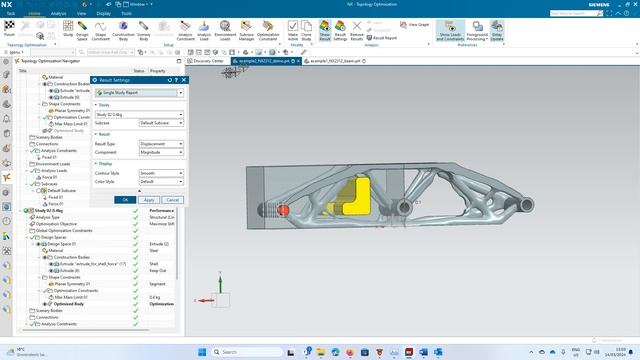Select the Analysis Constraint tool
The image size is (640, 360).
185,31
